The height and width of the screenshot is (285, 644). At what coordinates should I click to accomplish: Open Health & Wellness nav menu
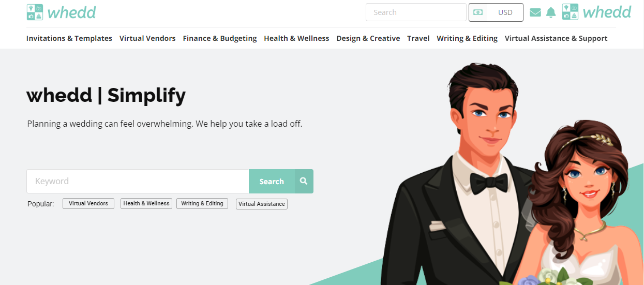[x=296, y=38]
